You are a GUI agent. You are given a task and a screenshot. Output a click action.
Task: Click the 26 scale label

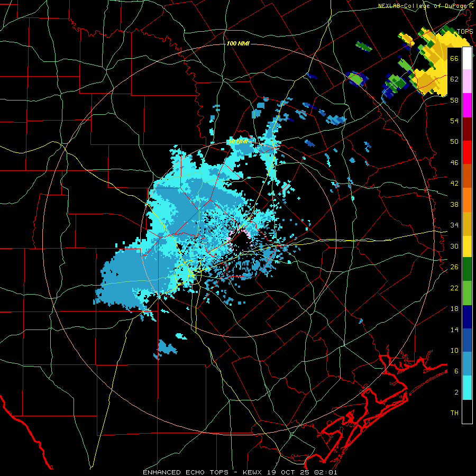click(x=454, y=267)
